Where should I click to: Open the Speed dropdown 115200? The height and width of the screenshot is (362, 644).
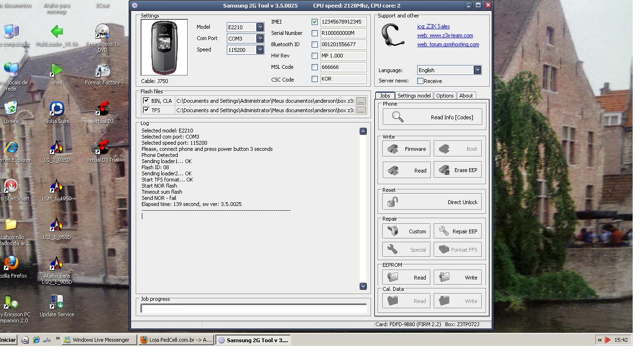click(x=260, y=50)
